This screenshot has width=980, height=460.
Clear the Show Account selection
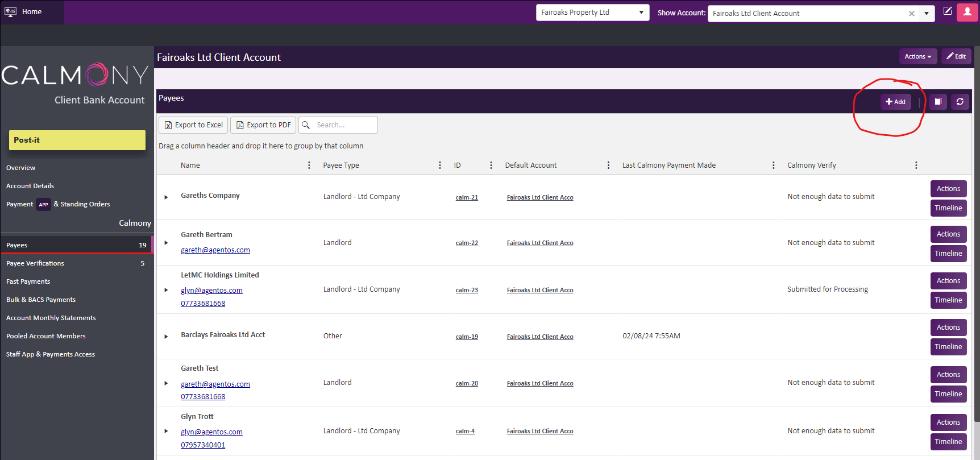click(x=911, y=14)
